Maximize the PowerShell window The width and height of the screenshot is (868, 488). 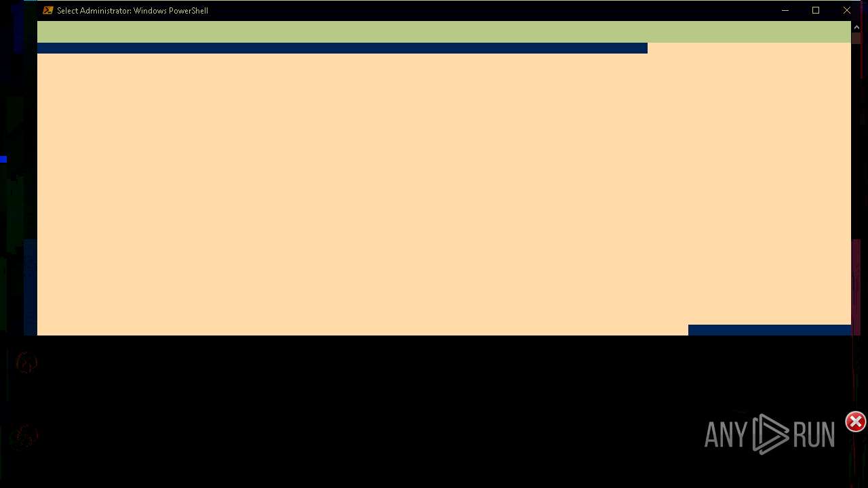816,10
